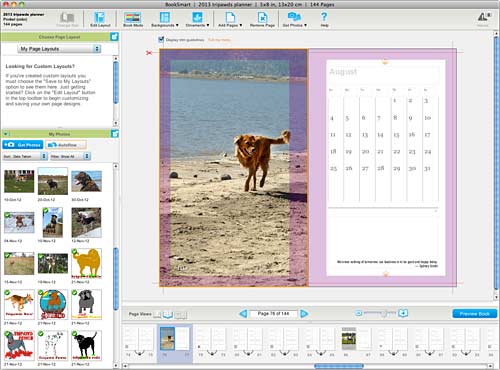Select the yellow dog silhouette thumbnail

[x=86, y=263]
